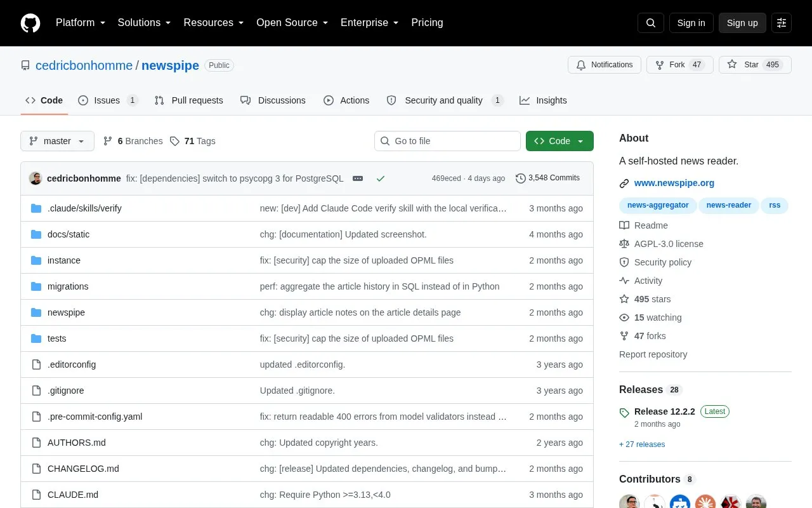View the AGPL-3.0 license

click(x=662, y=244)
